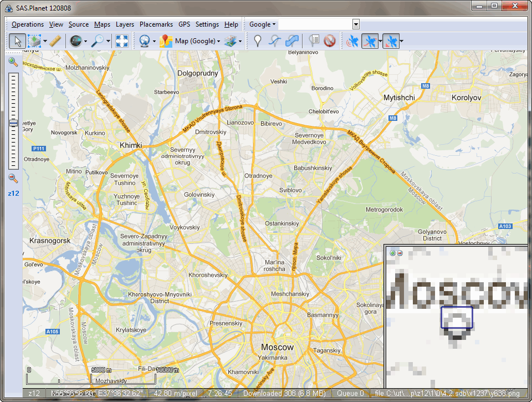The width and height of the screenshot is (532, 402).
Task: Select the arrow pointer move tool
Action: 17,40
